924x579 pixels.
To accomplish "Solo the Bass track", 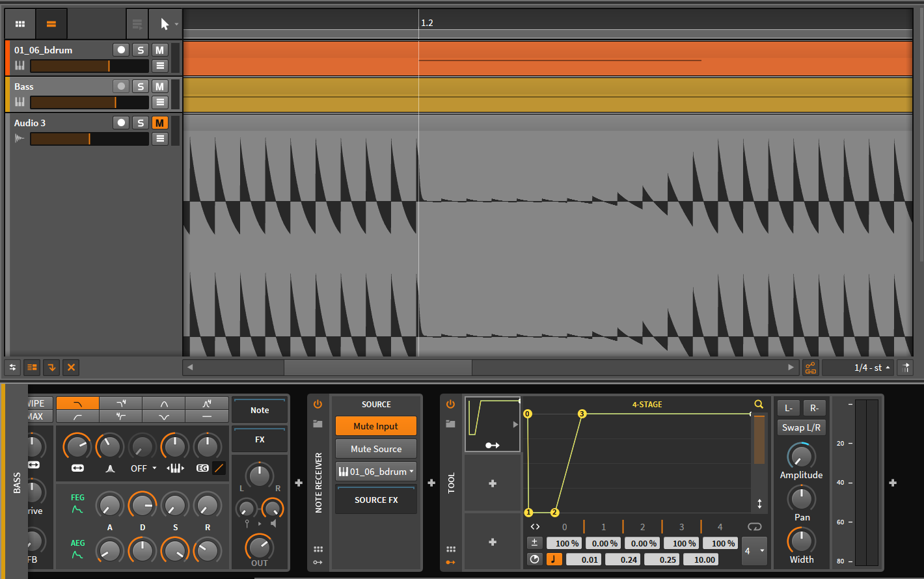I will pos(140,87).
